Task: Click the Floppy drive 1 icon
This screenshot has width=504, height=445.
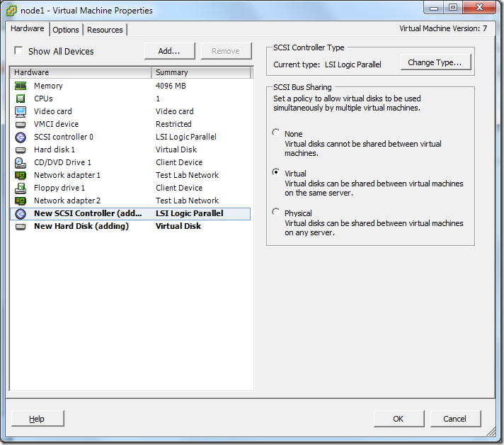Action: pyautogui.click(x=21, y=188)
